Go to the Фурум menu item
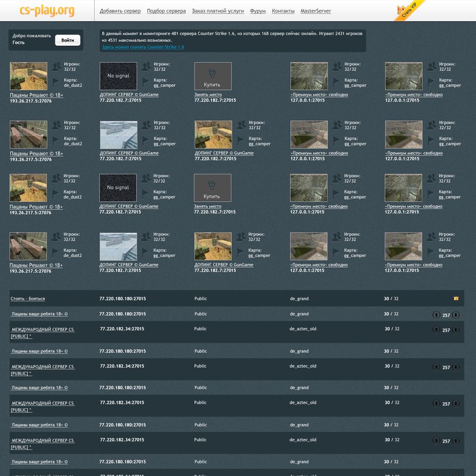The height and width of the screenshot is (476, 476). pyautogui.click(x=258, y=11)
